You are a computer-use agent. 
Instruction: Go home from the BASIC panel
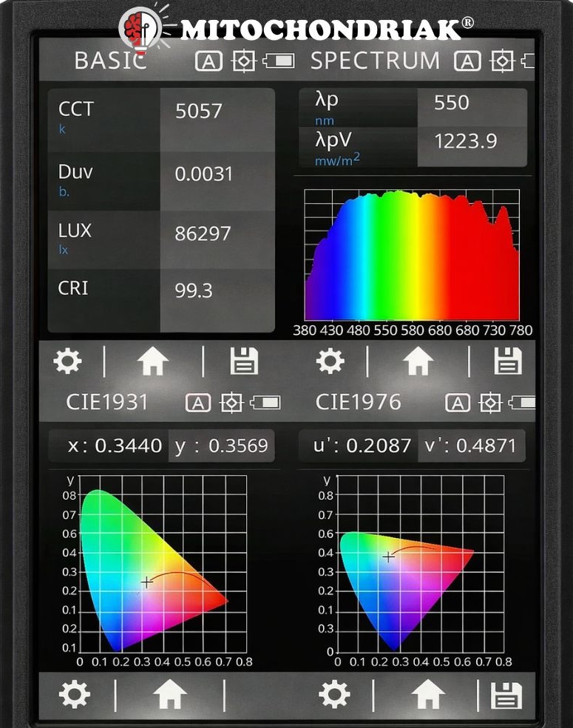(153, 362)
